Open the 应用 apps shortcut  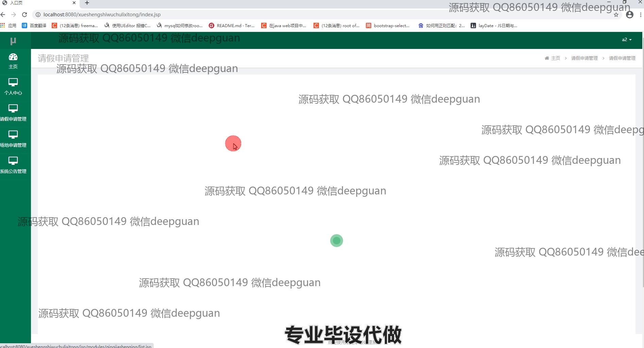(9, 25)
